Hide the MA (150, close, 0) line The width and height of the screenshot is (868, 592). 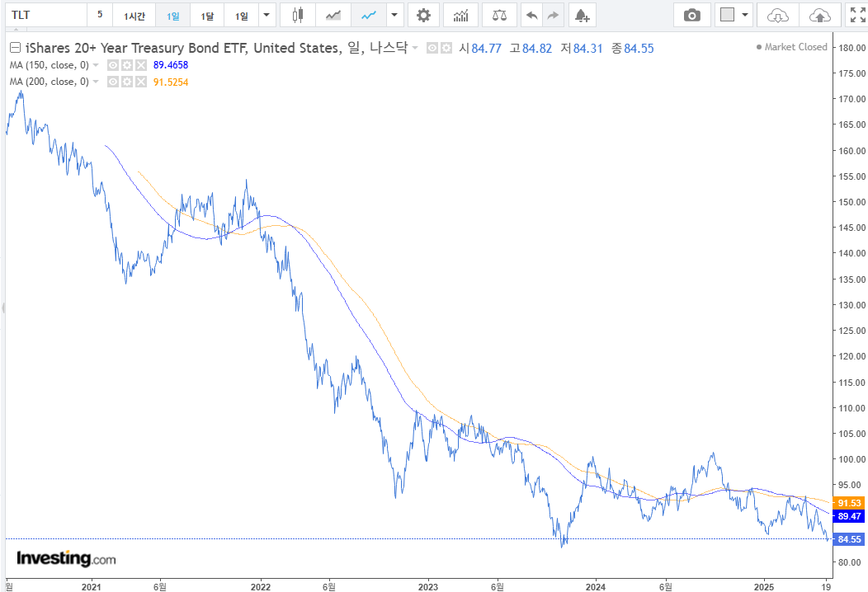pyautogui.click(x=113, y=65)
